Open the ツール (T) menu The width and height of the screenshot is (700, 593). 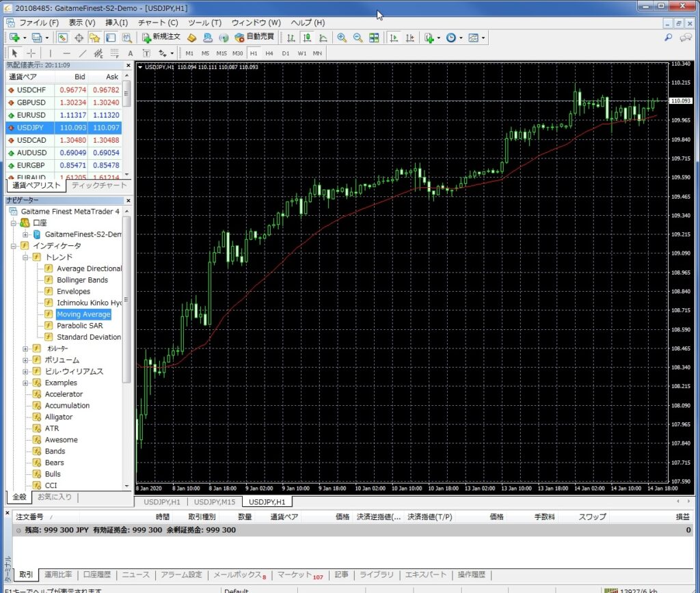point(204,23)
